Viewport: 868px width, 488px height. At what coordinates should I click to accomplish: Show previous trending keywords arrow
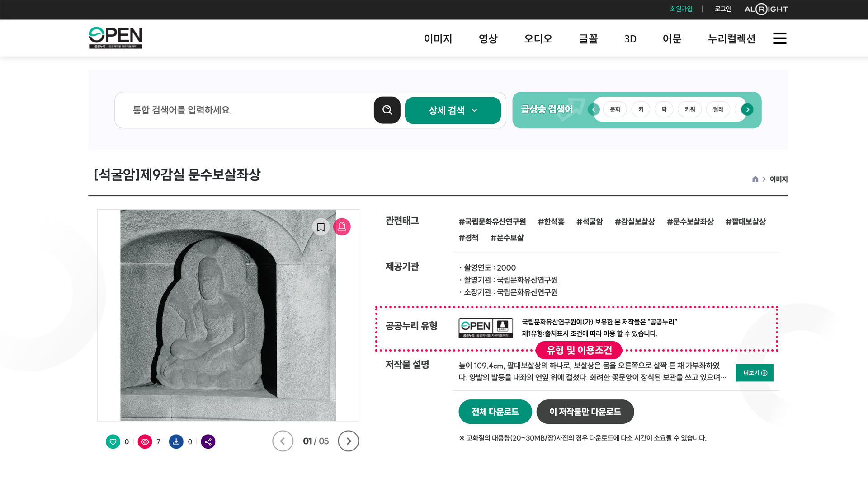pyautogui.click(x=594, y=109)
